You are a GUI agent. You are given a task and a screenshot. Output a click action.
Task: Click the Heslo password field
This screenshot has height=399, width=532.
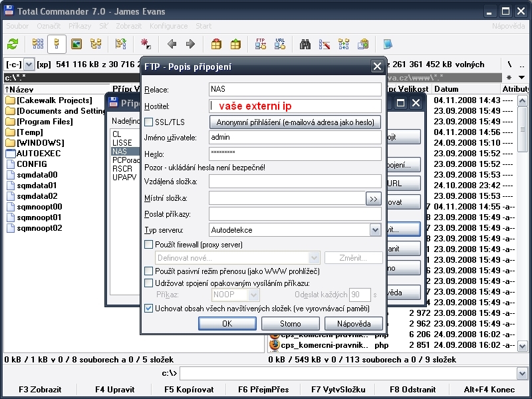pyautogui.click(x=295, y=154)
